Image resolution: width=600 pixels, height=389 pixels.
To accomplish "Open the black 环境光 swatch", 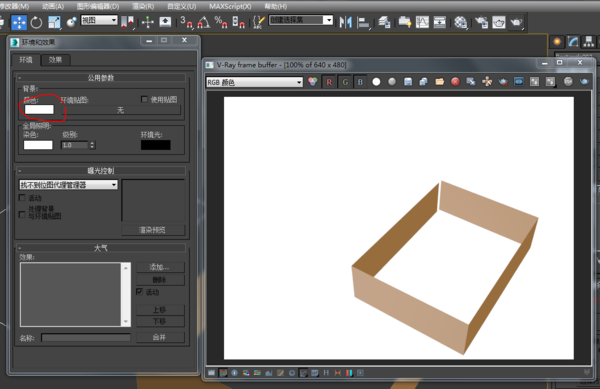I will pos(156,145).
